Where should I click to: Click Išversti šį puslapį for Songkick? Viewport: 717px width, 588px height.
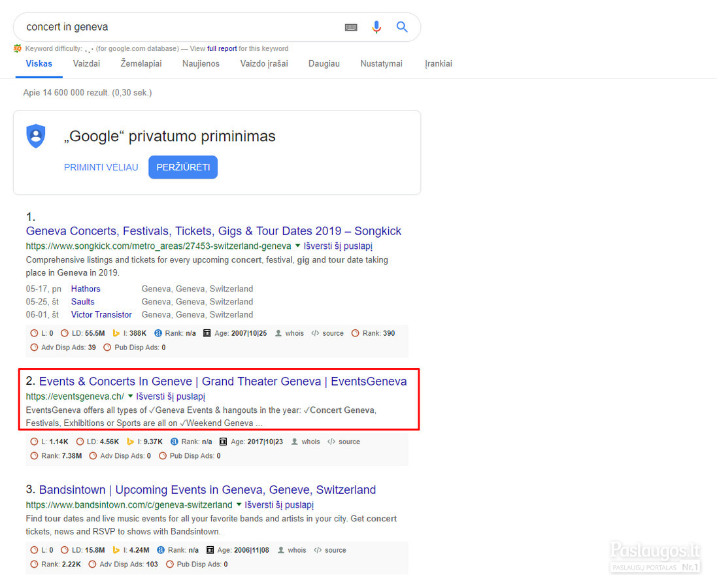[338, 246]
